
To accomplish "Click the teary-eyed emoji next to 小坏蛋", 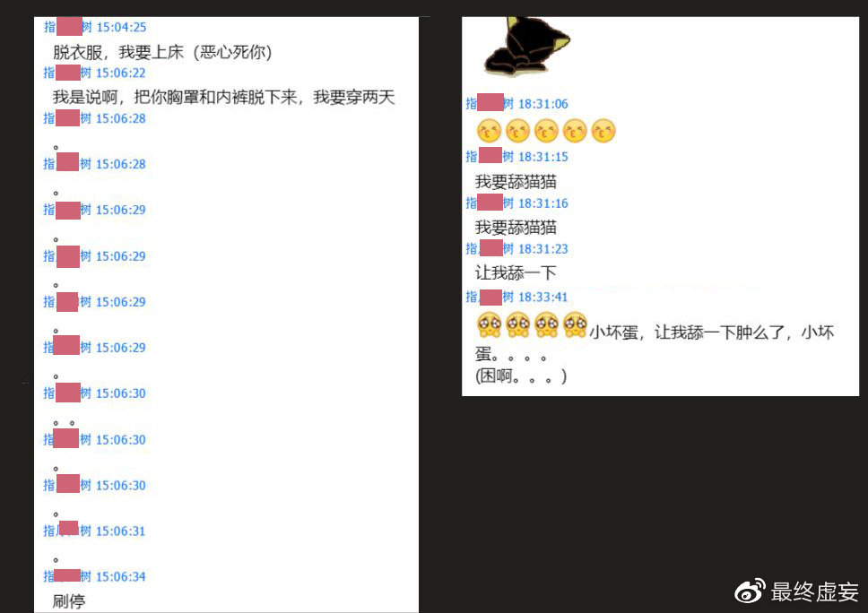I will [x=575, y=324].
